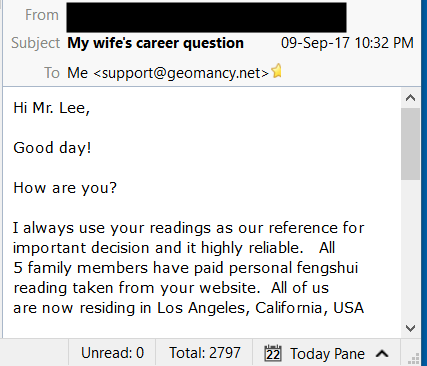Click the Total: 2797 status indicator
Viewport: 427px width, 366px height.
point(205,353)
